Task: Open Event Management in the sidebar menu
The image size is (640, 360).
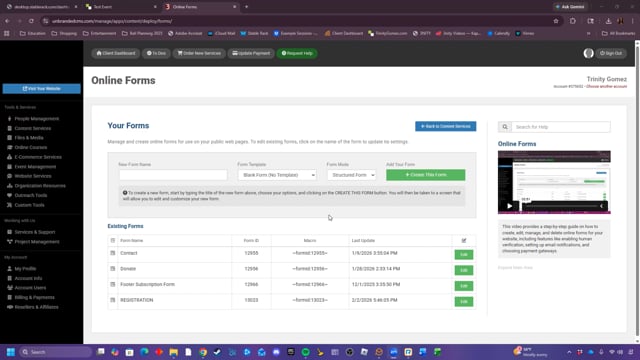Action: [35, 167]
